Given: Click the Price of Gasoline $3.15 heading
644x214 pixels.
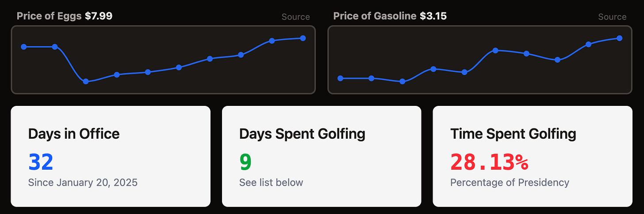Looking at the screenshot, I should (x=390, y=16).
